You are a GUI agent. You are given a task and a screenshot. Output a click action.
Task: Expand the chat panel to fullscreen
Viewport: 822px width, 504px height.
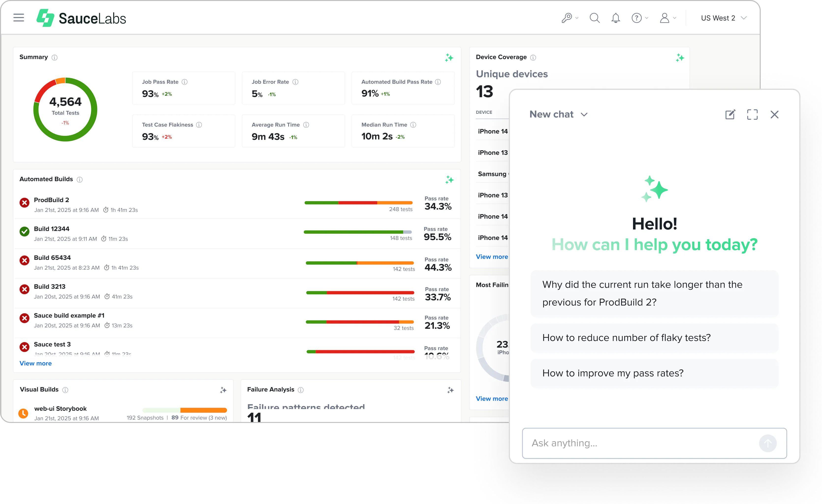752,114
